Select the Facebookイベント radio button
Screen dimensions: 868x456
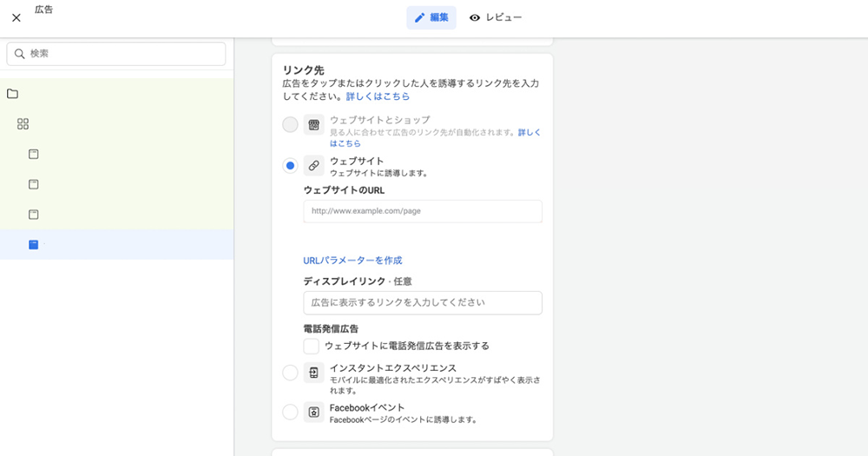point(290,413)
